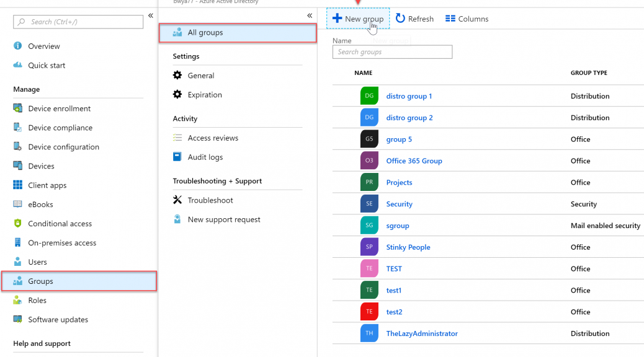This screenshot has height=357, width=644.
Task: Click the SE avatar for Security
Action: click(369, 204)
